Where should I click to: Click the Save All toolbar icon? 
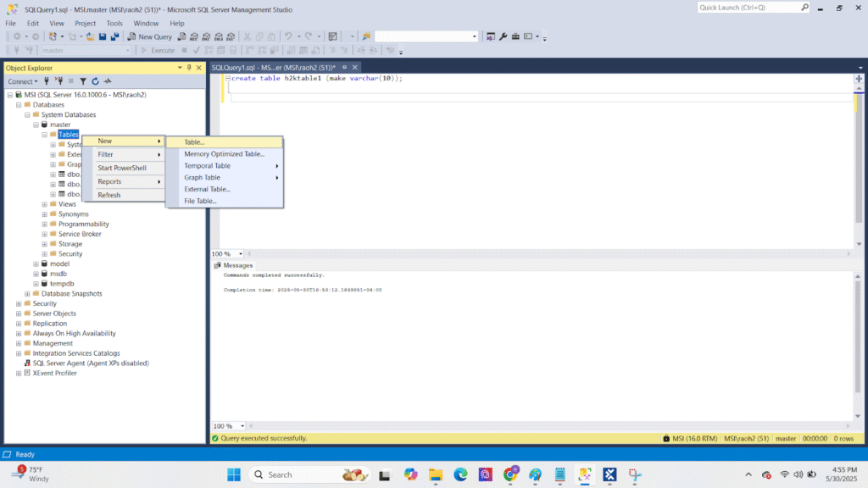(x=114, y=36)
